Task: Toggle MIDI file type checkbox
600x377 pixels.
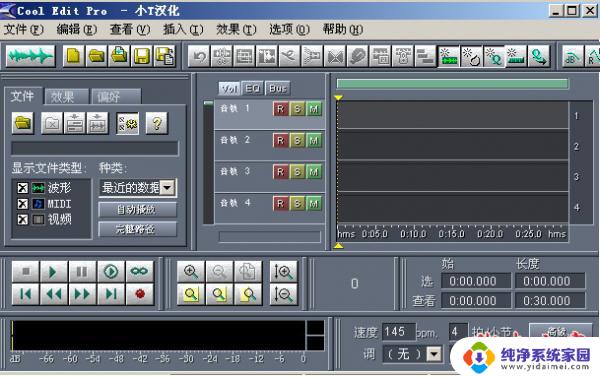Action: pos(23,204)
